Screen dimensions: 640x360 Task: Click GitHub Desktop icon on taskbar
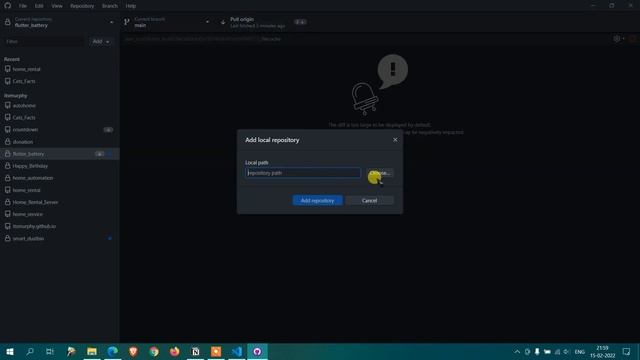(x=257, y=351)
